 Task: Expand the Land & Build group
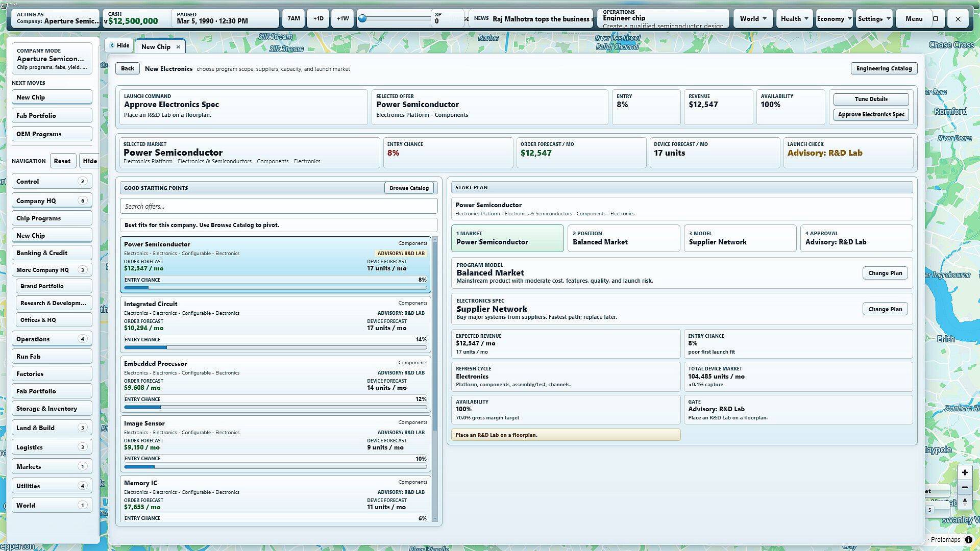[52, 428]
